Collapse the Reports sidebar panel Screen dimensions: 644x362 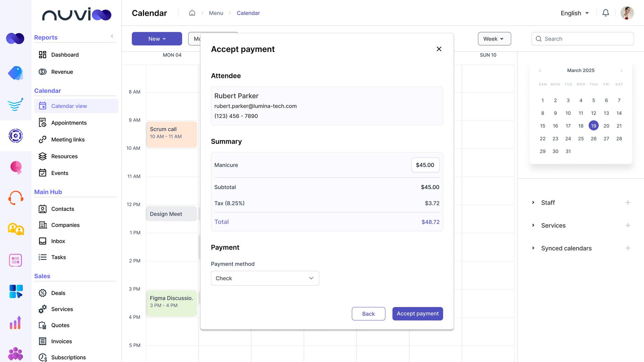112,36
